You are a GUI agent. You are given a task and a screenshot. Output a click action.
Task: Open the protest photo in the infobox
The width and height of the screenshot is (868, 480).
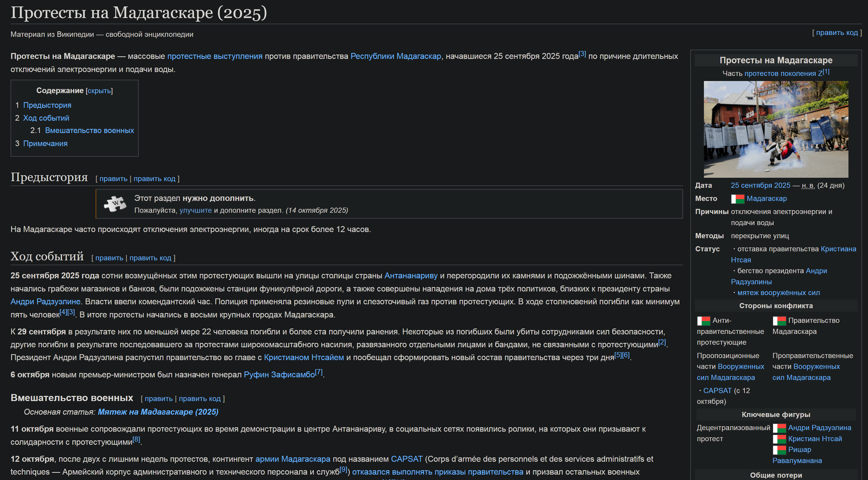pyautogui.click(x=775, y=129)
